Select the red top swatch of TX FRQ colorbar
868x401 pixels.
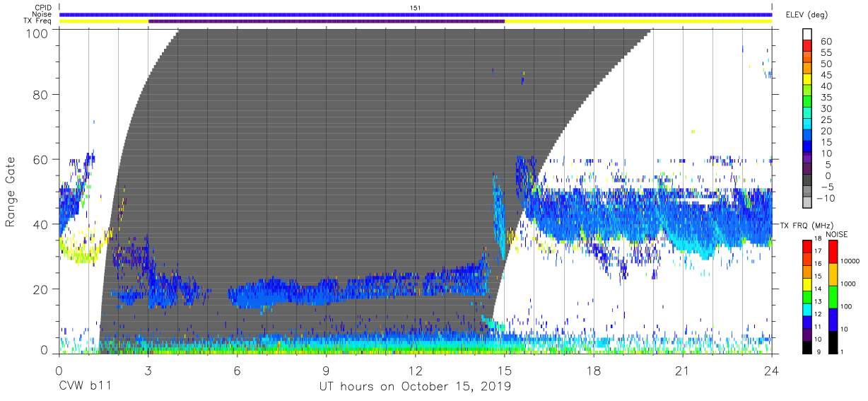coord(807,246)
